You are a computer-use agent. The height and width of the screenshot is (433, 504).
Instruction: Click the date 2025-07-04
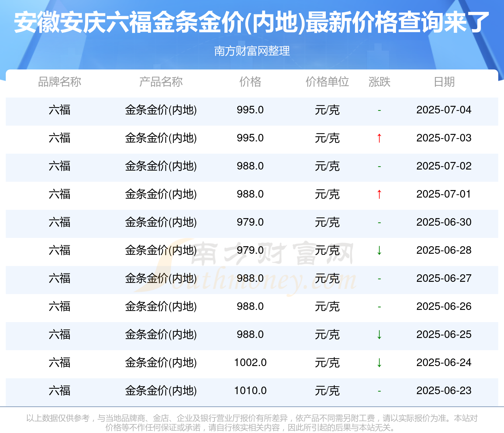tap(444, 110)
